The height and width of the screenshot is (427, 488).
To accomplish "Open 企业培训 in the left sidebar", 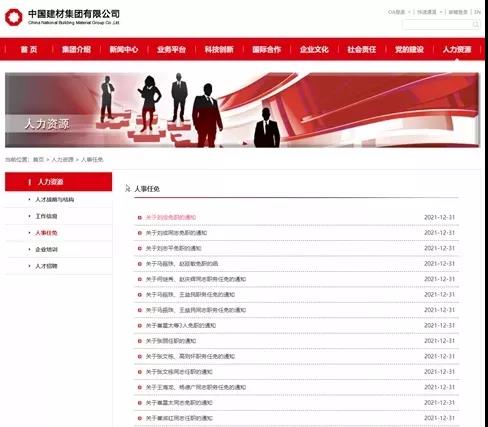I will point(46,249).
